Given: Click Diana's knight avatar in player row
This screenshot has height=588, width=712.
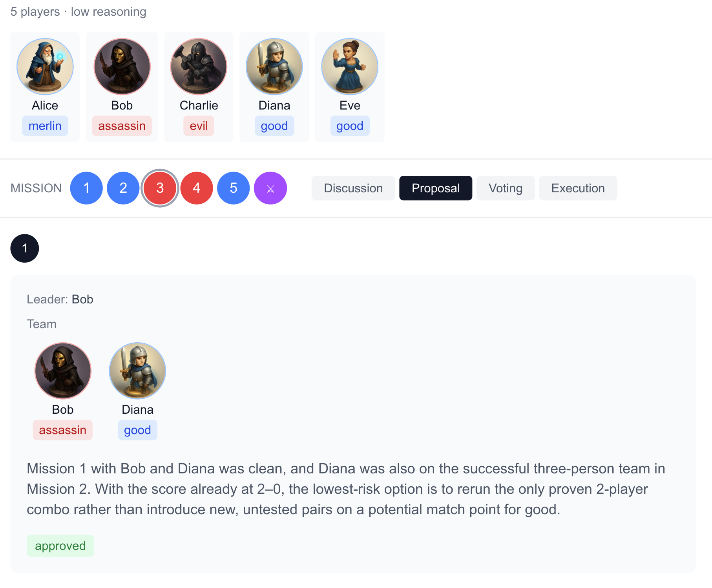Looking at the screenshot, I should click(274, 66).
